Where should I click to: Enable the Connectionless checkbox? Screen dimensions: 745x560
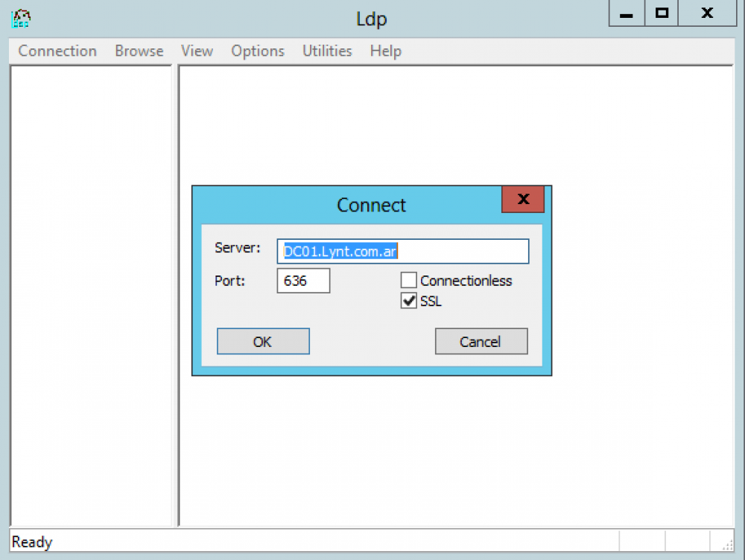point(408,280)
